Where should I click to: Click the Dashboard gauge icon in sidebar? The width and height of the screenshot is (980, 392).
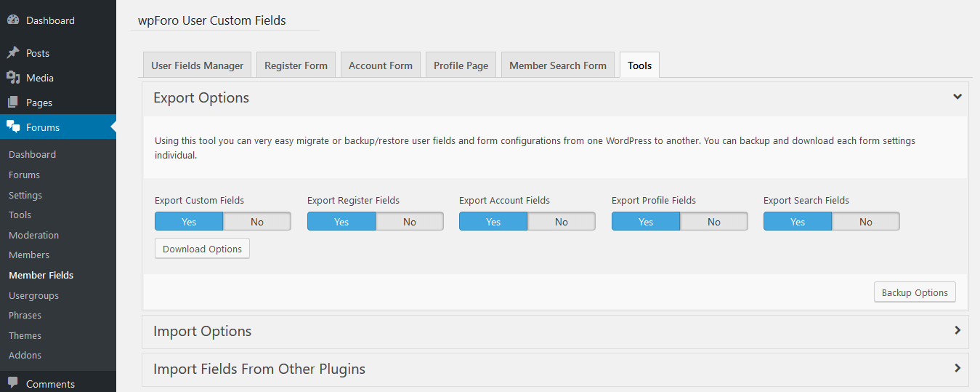pyautogui.click(x=13, y=20)
